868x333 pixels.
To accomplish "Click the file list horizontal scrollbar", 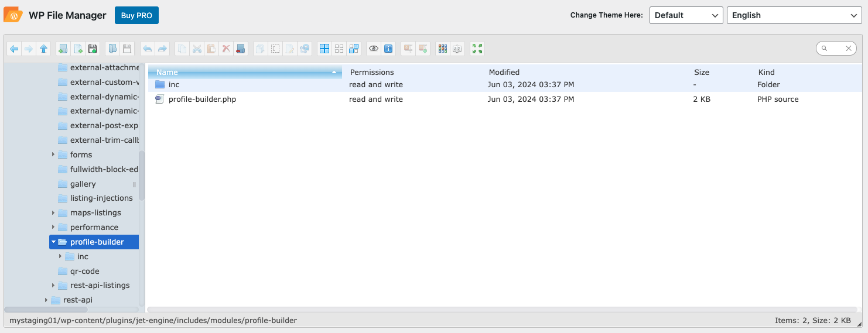I will coord(502,310).
